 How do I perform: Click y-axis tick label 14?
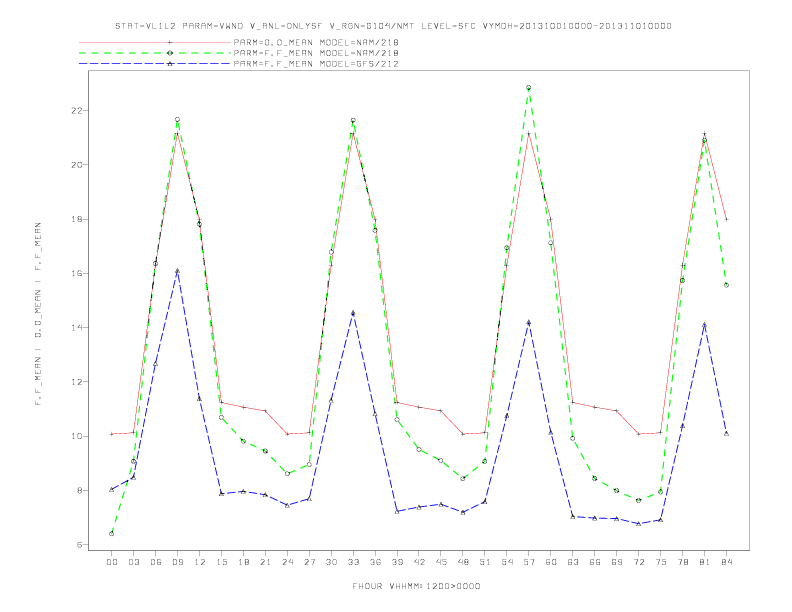coord(75,328)
